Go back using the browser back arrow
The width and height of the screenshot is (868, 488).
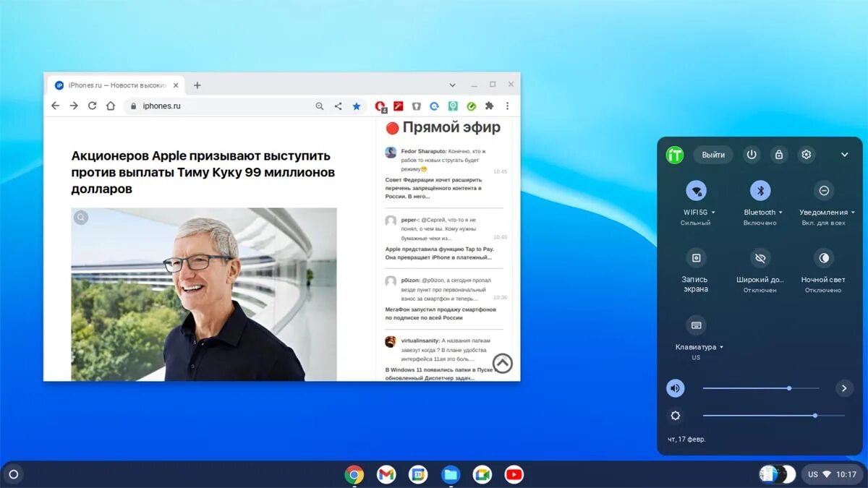point(56,106)
